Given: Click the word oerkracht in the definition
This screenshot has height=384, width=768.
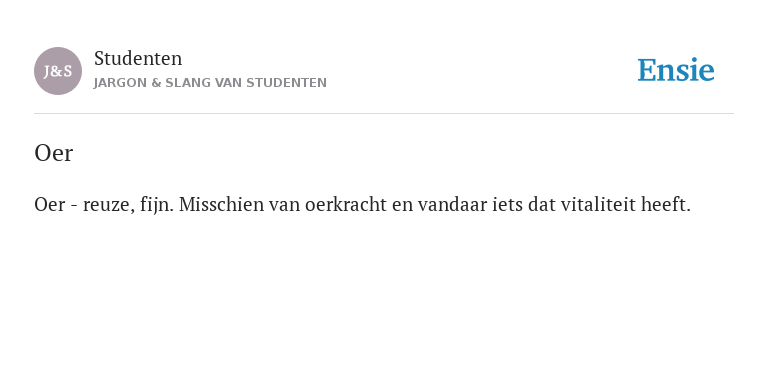Looking at the screenshot, I should 346,205.
